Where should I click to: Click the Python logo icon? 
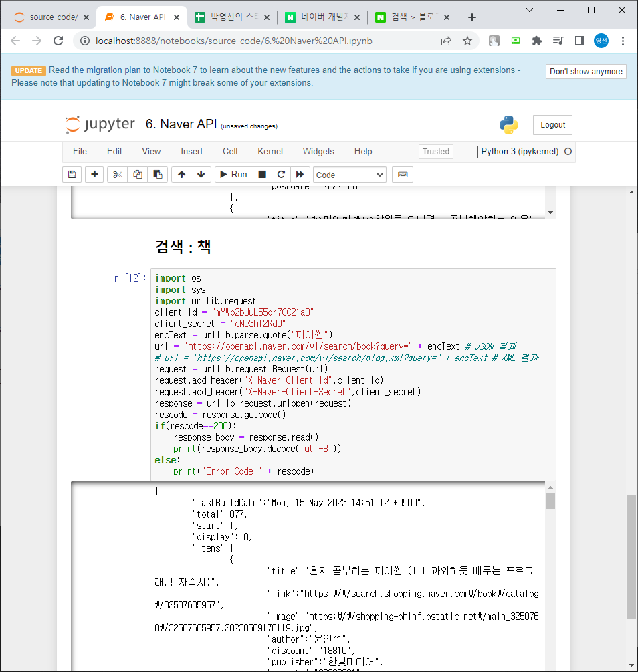508,125
